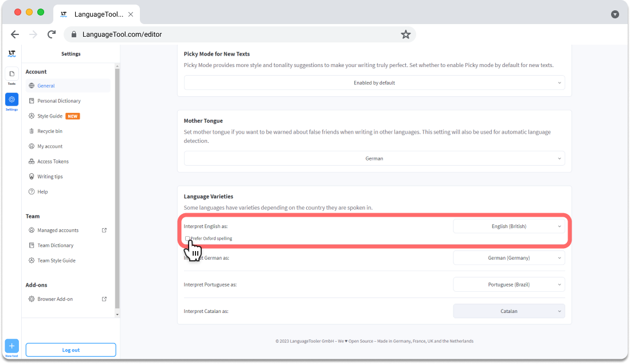Image resolution: width=630 pixels, height=364 pixels.
Task: Click the Writing tips lightbulb icon
Action: [x=32, y=177]
